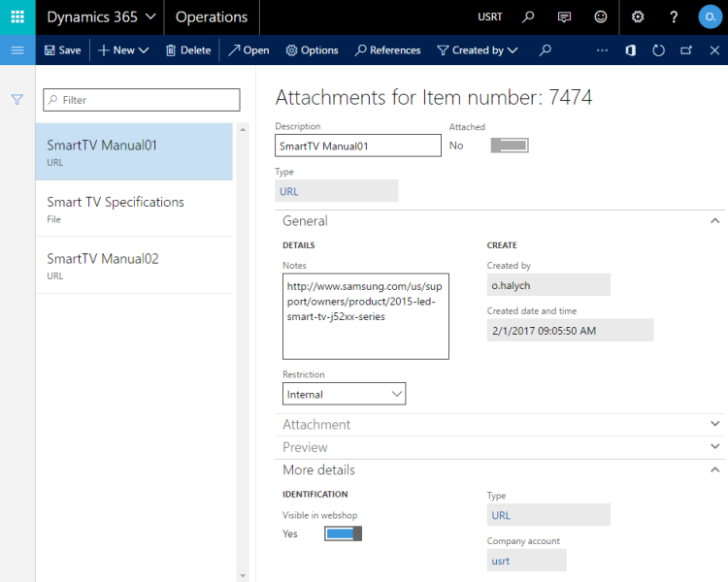Screen dimensions: 728x582
Task: Toggle the Attached switch
Action: (x=510, y=145)
